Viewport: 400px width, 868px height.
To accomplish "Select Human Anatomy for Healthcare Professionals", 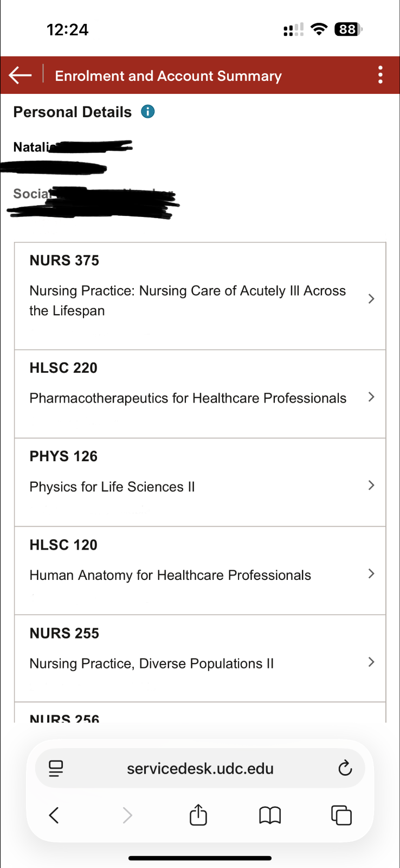I will (170, 575).
